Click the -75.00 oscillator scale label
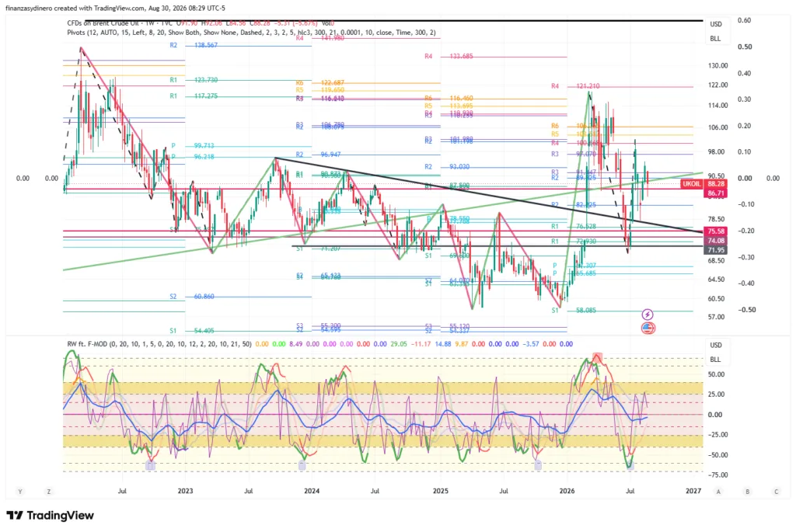Viewport: 796px width, 532px height. [717, 475]
